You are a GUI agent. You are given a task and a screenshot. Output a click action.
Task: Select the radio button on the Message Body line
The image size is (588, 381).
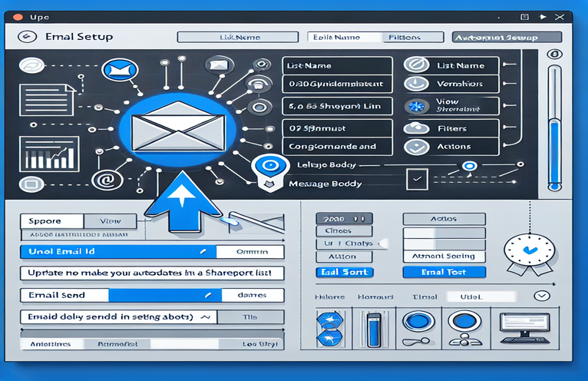tap(467, 166)
